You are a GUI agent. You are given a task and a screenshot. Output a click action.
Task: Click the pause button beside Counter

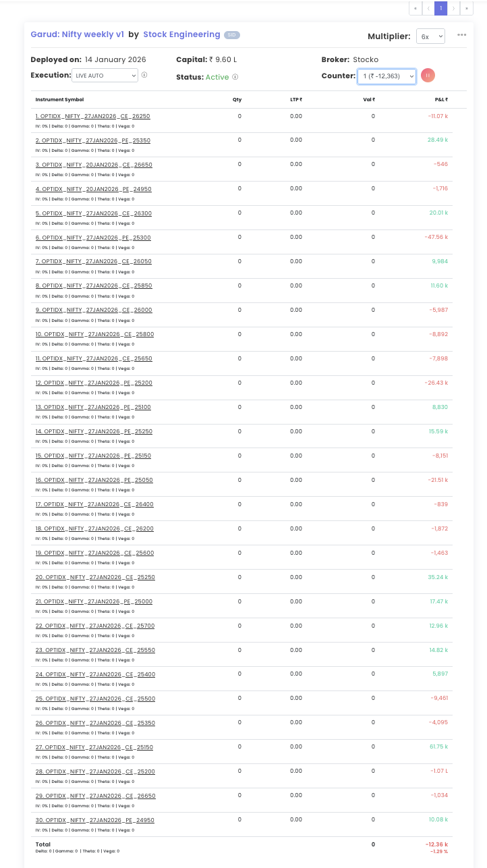pos(428,76)
